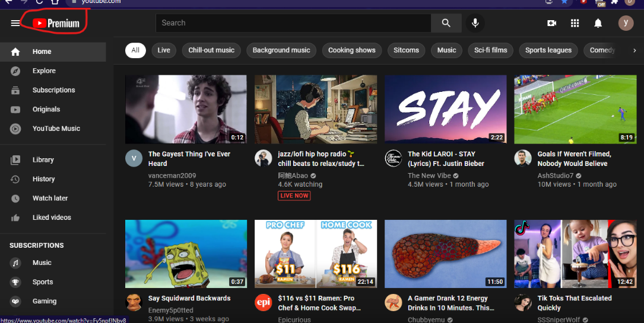Play The Gayest Thing I've Ever Heard thumbnail
This screenshot has height=323, width=644.
[x=186, y=109]
